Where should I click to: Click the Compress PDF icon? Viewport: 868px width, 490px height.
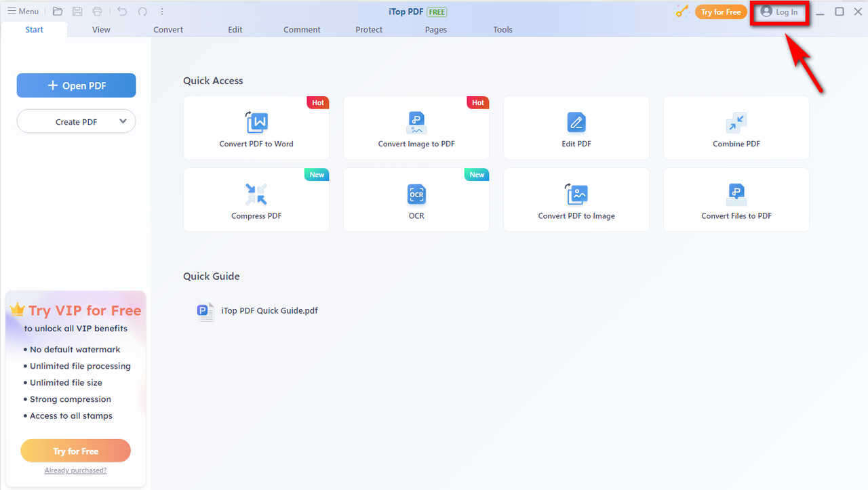[256, 194]
